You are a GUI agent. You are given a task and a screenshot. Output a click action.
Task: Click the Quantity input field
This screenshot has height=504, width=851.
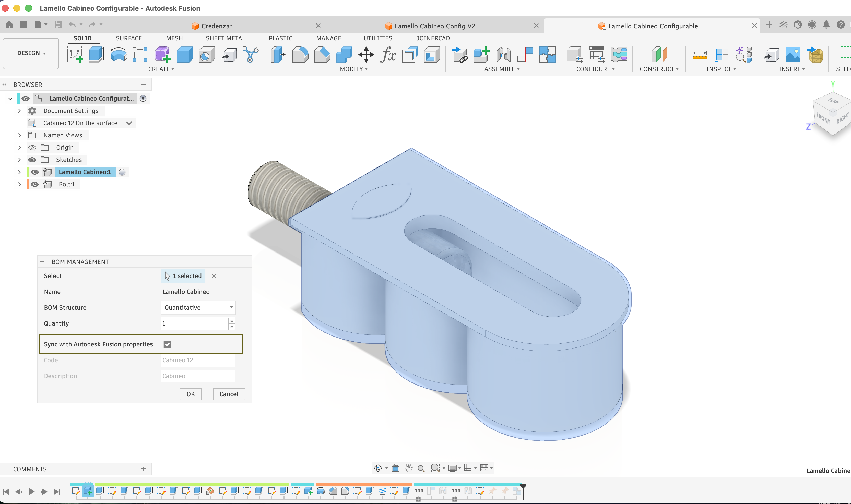click(x=194, y=323)
